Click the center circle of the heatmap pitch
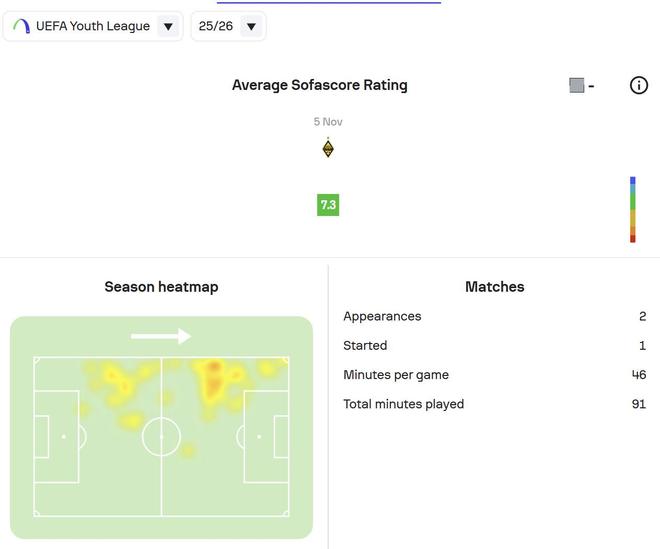Viewport: 660px width, 549px height. click(161, 437)
